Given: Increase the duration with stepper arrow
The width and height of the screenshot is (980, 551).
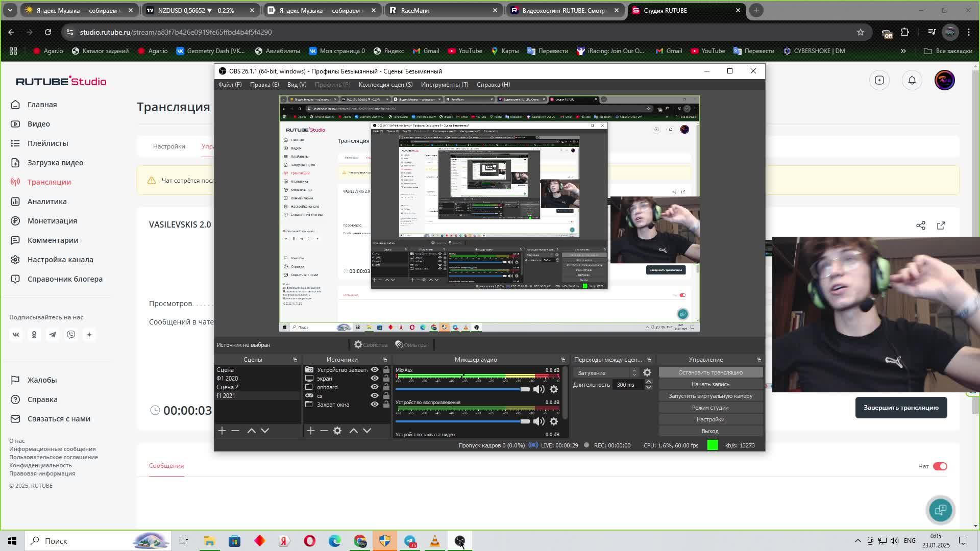Looking at the screenshot, I should [648, 382].
